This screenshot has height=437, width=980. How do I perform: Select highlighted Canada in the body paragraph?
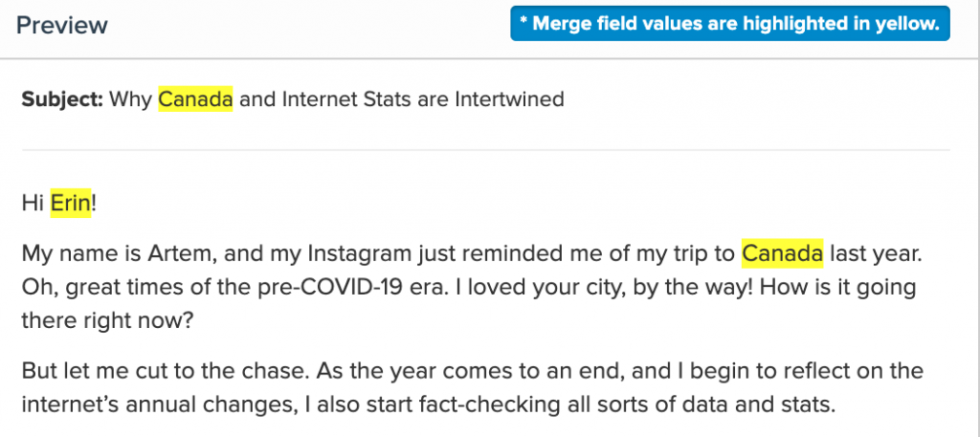point(782,254)
